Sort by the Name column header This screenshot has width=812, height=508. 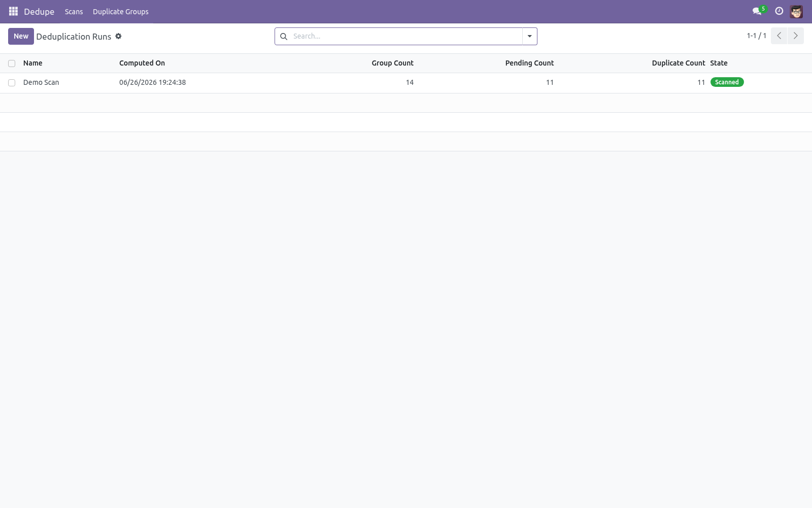(32, 63)
